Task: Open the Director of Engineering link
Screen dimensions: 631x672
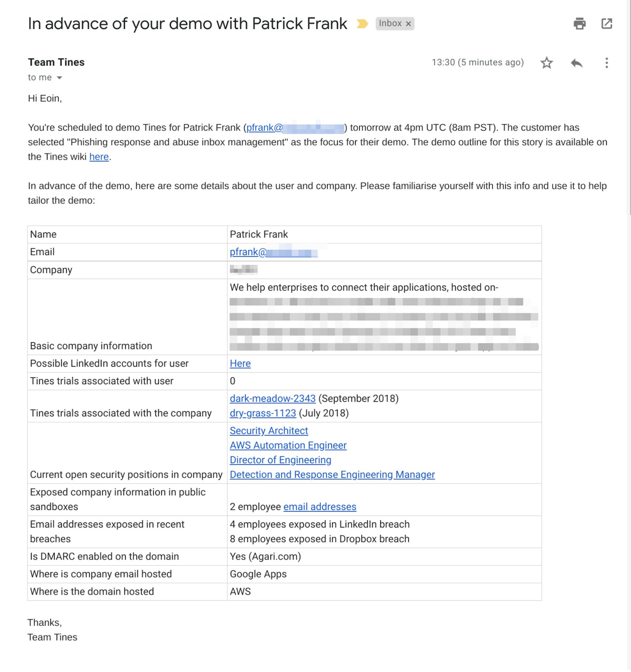Action: [x=280, y=460]
